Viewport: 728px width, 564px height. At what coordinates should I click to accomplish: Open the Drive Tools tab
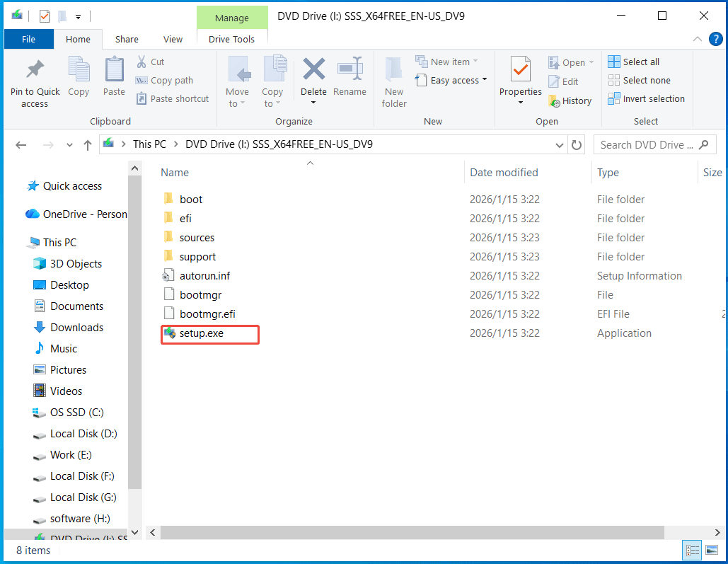click(x=231, y=39)
